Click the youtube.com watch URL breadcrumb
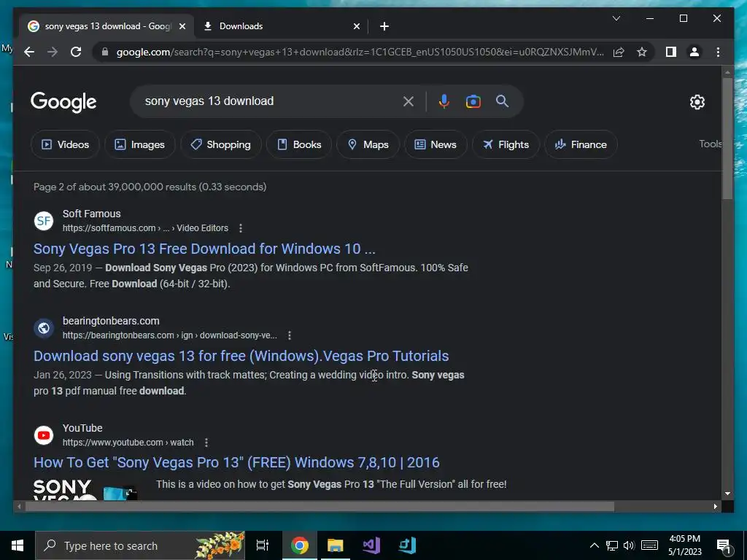Screen dimensions: 747x560 (128, 443)
